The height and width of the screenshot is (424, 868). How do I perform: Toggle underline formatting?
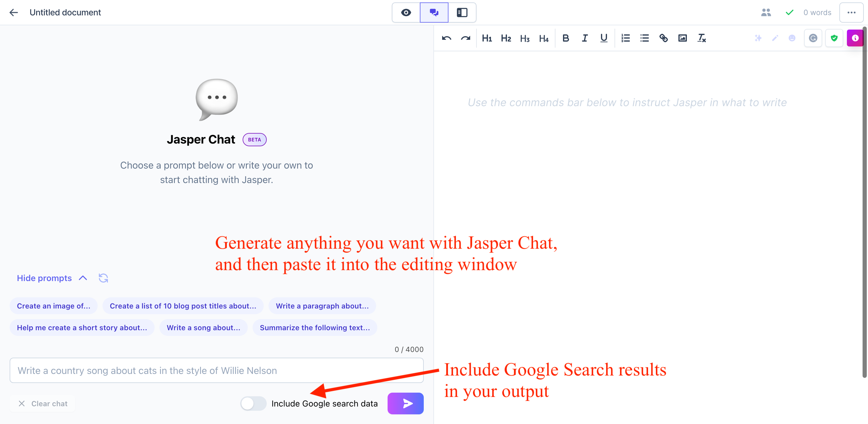click(x=604, y=38)
